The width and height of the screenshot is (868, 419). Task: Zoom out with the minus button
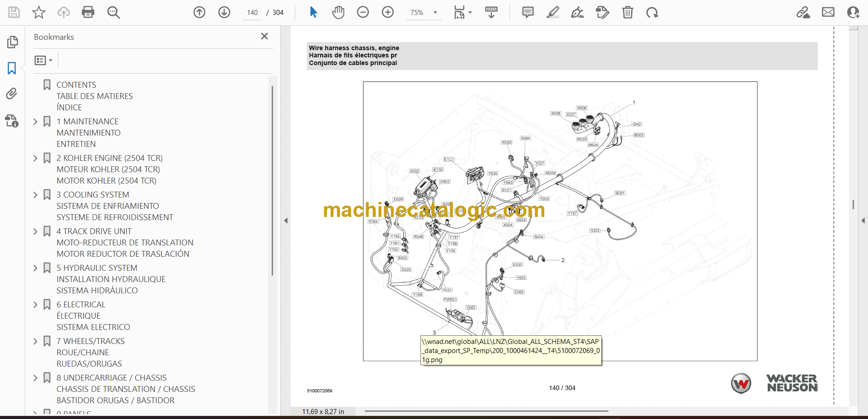point(363,12)
